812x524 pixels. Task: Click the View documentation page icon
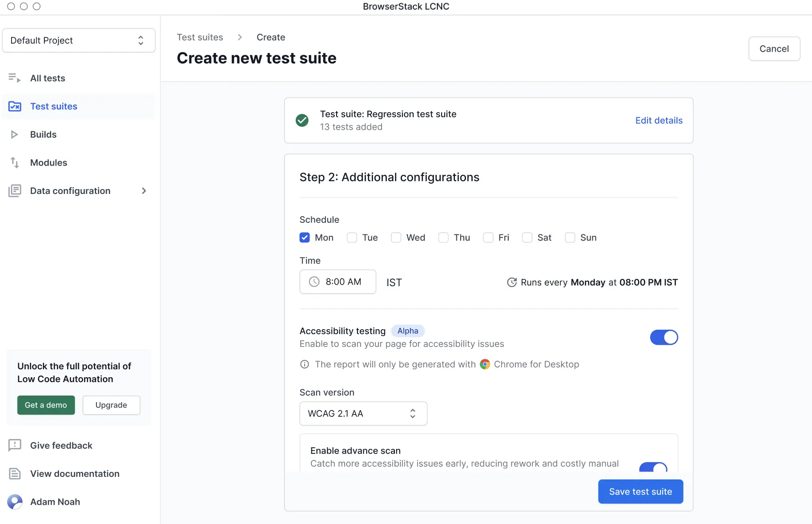click(15, 474)
